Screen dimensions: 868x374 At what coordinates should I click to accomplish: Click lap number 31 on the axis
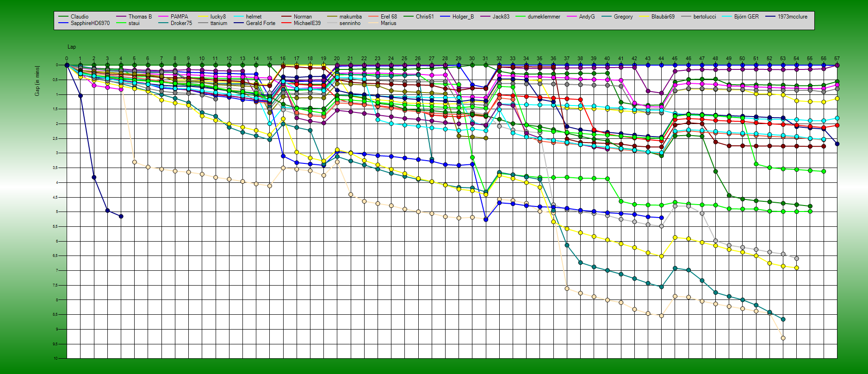coord(485,59)
